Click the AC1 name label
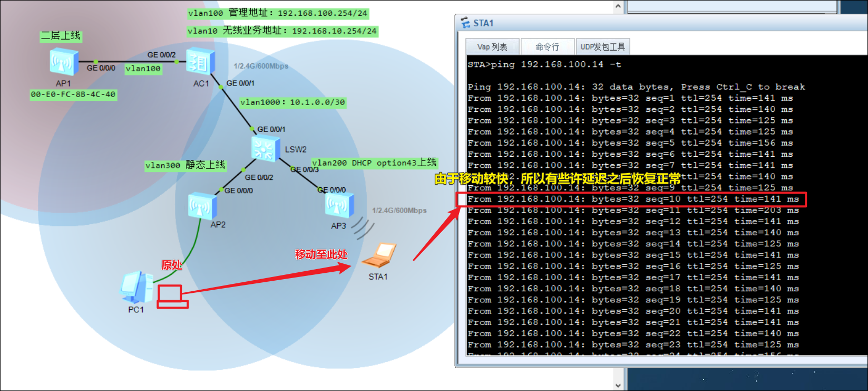This screenshot has width=868, height=391. point(201,83)
